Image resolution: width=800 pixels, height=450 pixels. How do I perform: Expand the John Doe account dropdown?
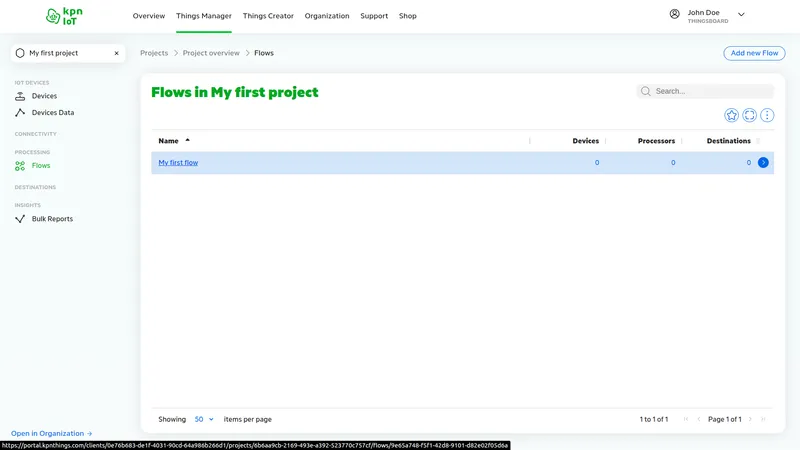click(x=741, y=15)
